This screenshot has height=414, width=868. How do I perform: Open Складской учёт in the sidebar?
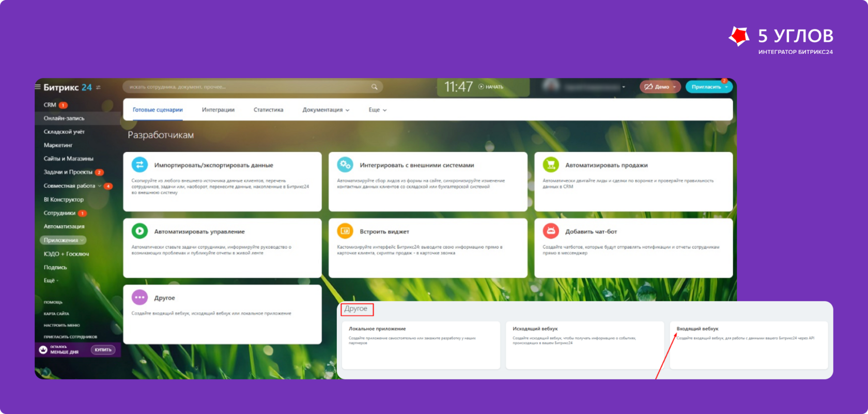coord(64,132)
